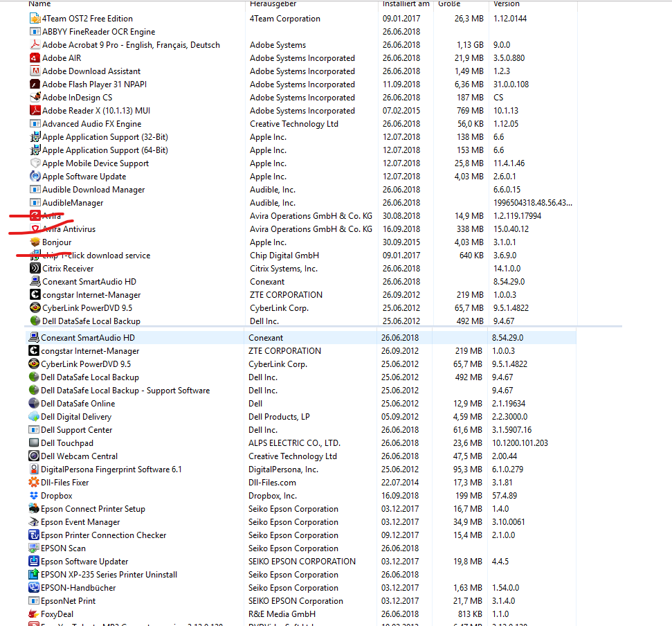Click the 4Team OST2 Free Edition icon

coord(35,19)
